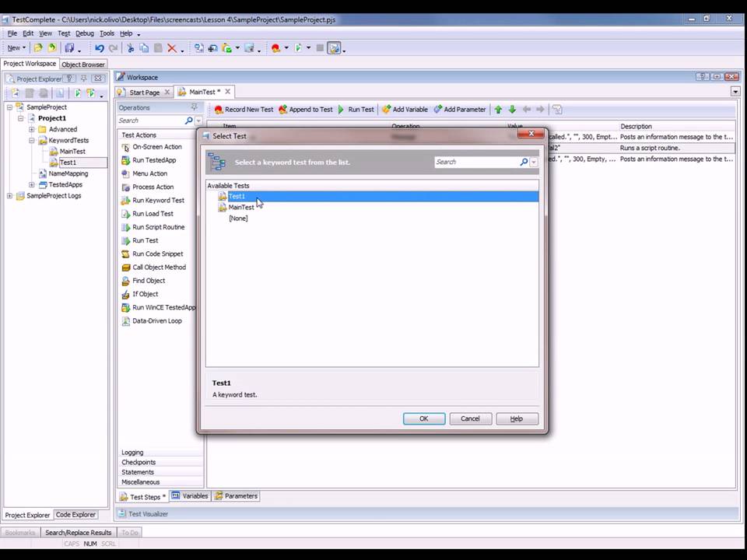747x560 pixels.
Task: Open the Debug menu
Action: (x=84, y=33)
